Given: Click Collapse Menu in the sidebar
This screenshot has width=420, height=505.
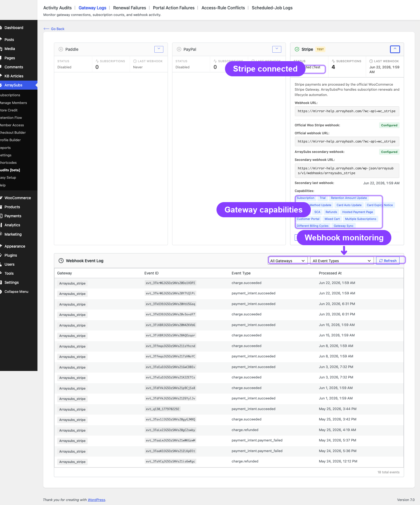Looking at the screenshot, I should pyautogui.click(x=19, y=291).
